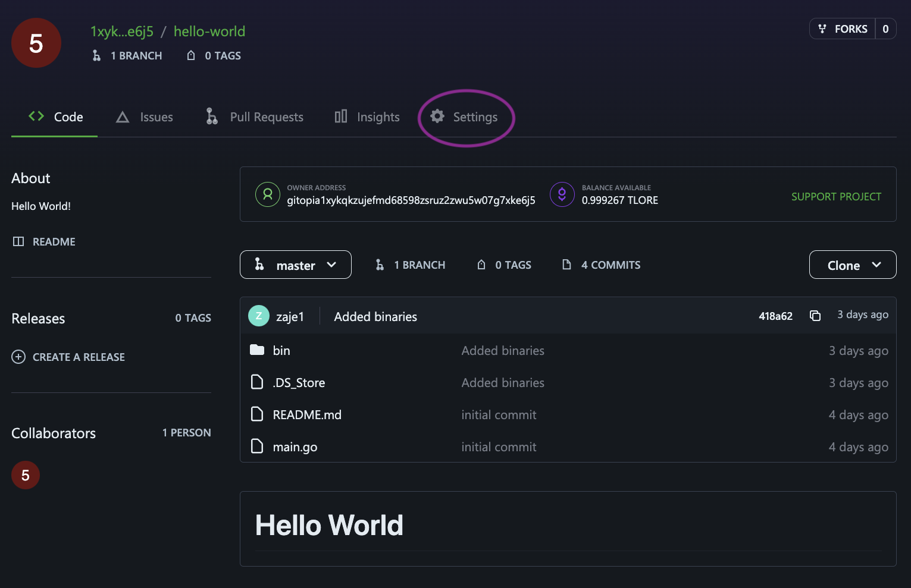Switch to the Issues tab

point(144,117)
